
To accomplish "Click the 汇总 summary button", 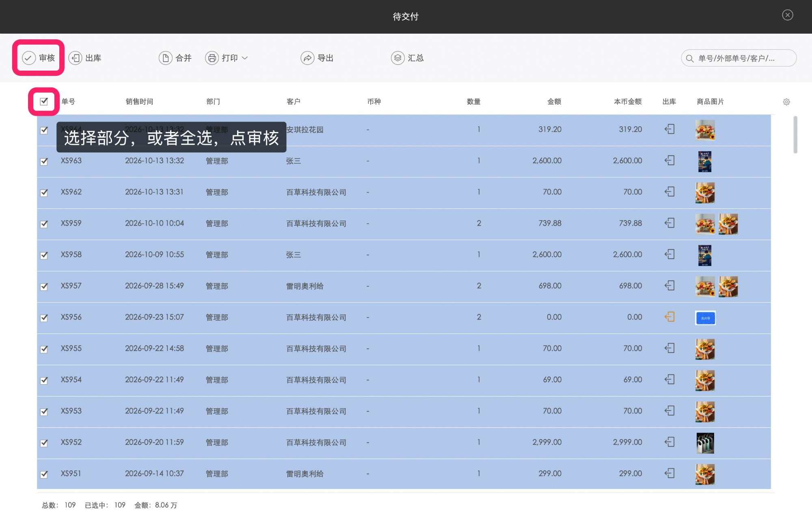I will 408,58.
